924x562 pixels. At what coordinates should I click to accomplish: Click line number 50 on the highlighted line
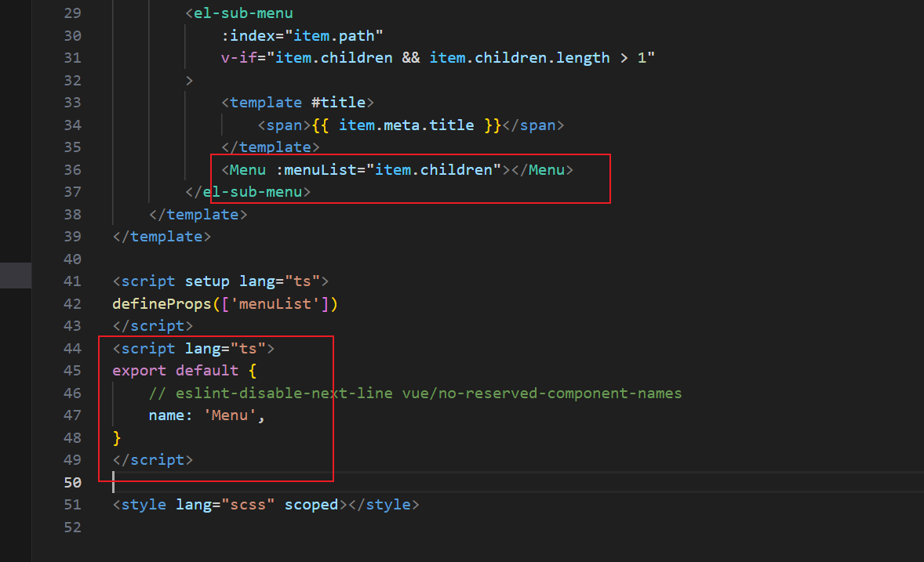[x=72, y=483]
